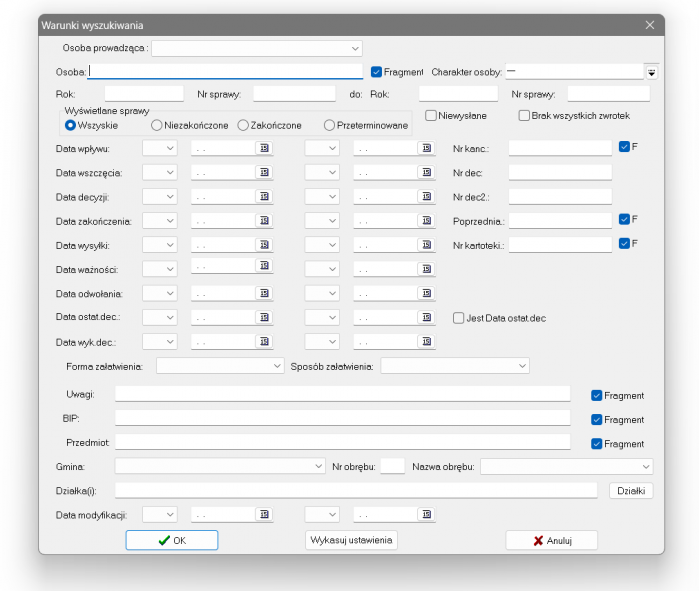Open the Forma załatwienia dropdown
The width and height of the screenshot is (699, 591).
[x=277, y=367]
